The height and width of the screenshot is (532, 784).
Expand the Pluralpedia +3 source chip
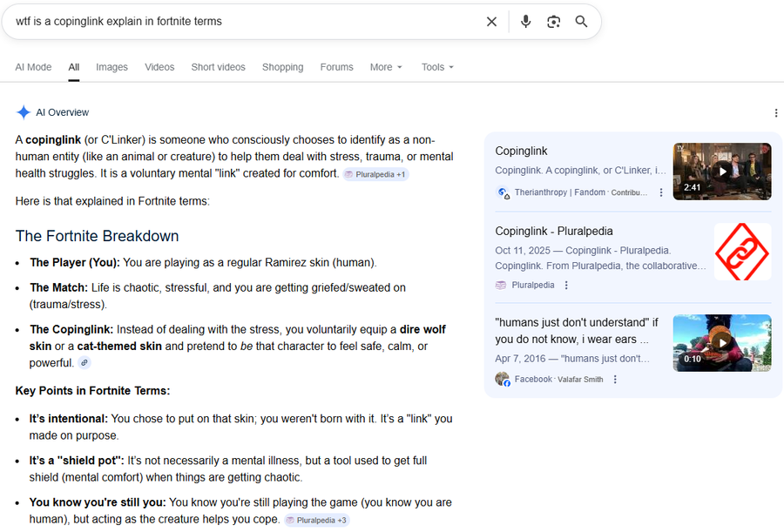pos(317,521)
